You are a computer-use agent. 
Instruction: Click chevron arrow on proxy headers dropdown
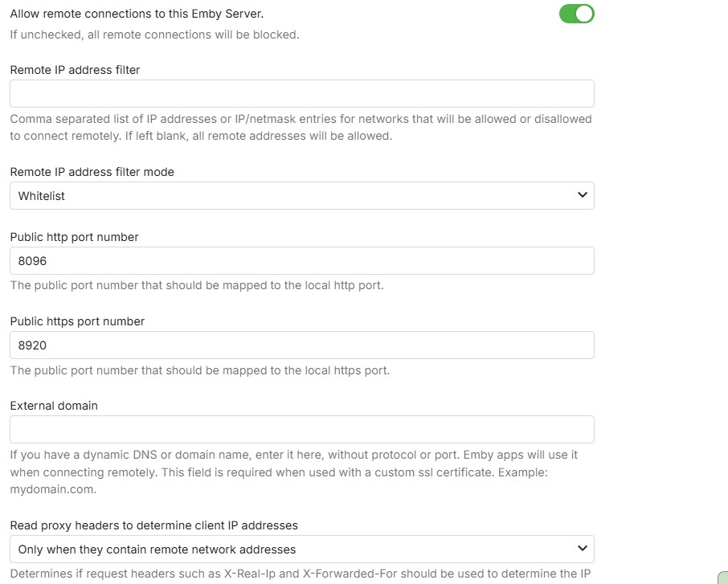pyautogui.click(x=583, y=549)
